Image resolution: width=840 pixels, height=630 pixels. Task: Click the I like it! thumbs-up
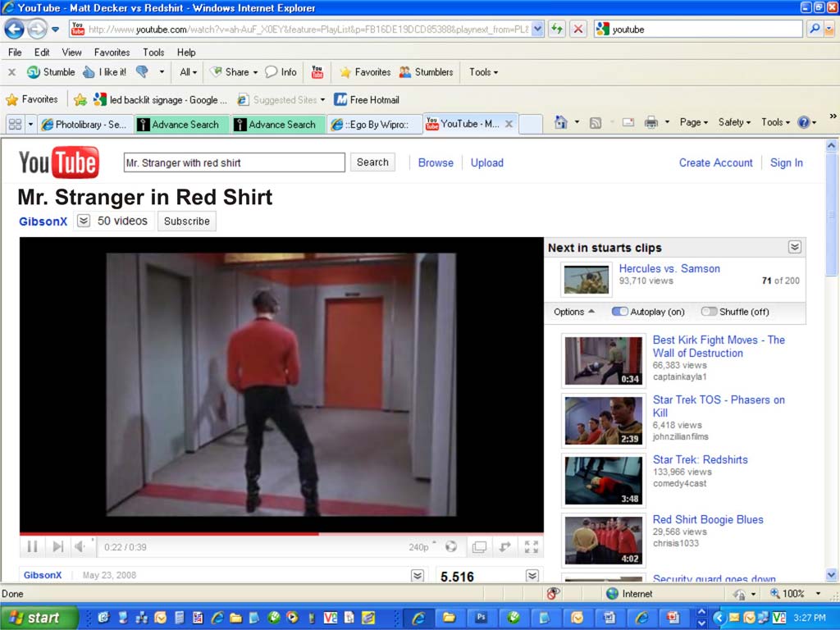(x=89, y=72)
